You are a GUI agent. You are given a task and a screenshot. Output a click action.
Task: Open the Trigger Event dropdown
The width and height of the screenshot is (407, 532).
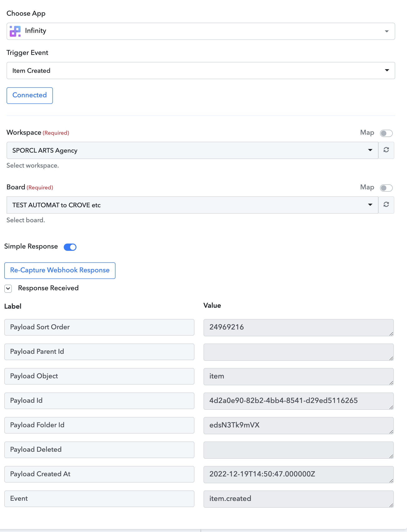pos(201,71)
